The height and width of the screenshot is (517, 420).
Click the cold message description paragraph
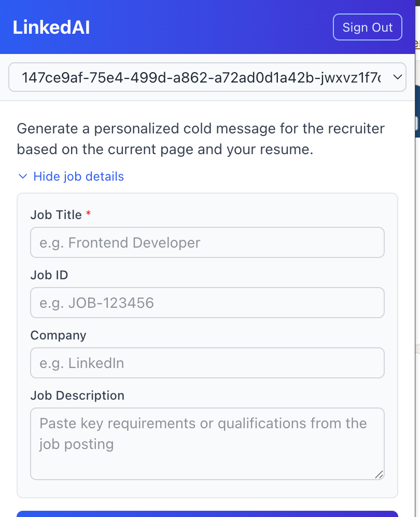click(x=201, y=139)
